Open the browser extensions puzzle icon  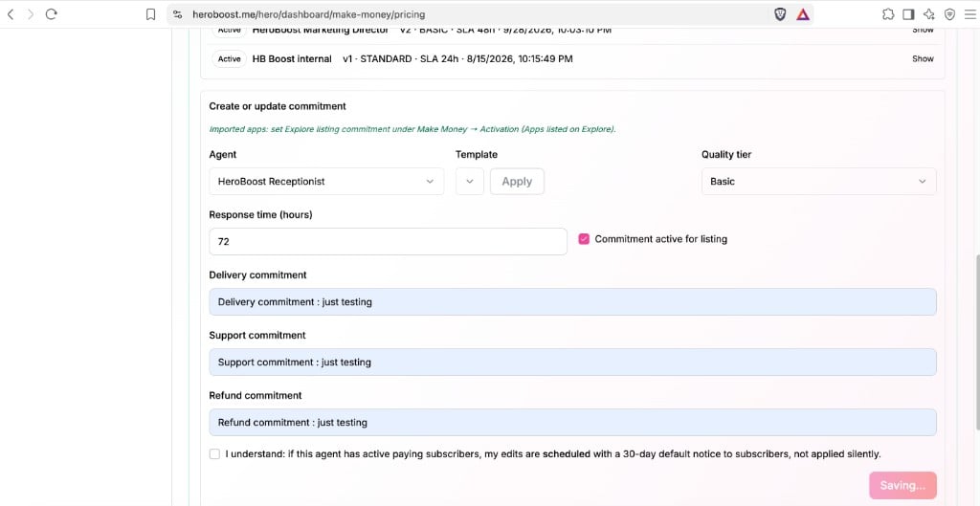[888, 14]
